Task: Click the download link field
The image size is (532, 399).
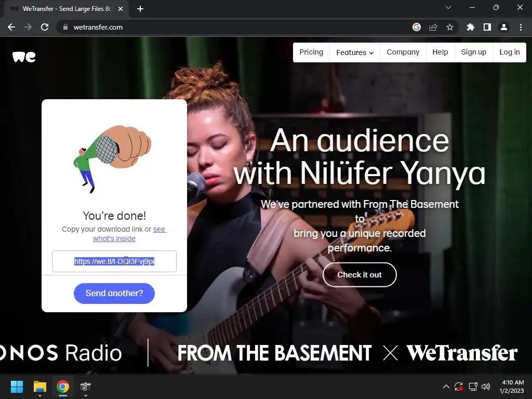Action: tap(114, 261)
